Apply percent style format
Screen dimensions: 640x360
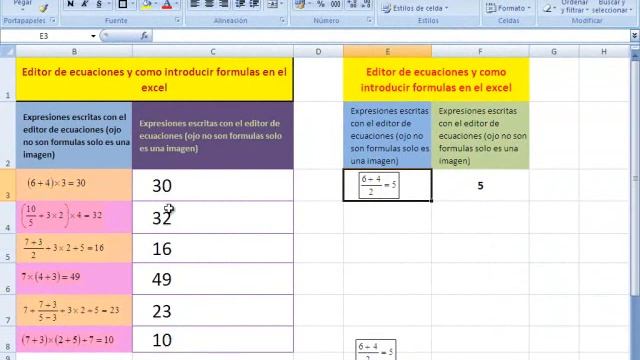[x=321, y=4]
